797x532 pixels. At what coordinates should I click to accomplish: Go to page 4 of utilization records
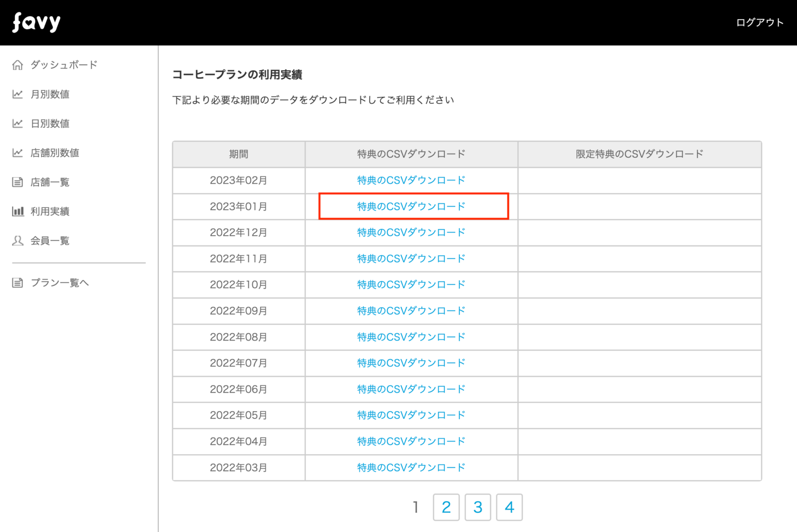coord(509,507)
